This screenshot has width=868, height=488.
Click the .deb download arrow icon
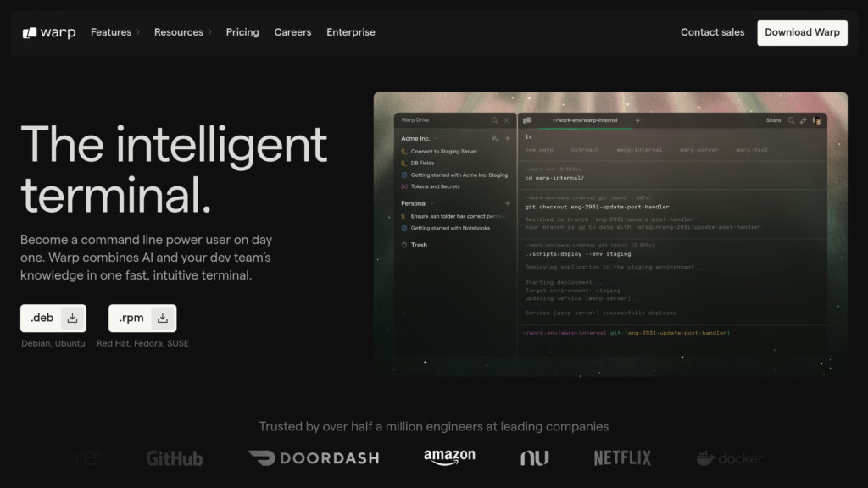click(73, 319)
